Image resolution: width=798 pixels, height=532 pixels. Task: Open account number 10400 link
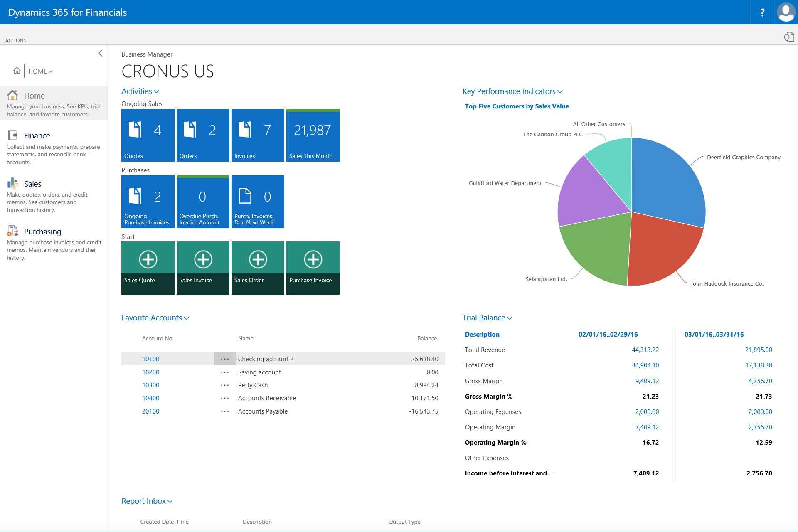[x=150, y=398]
